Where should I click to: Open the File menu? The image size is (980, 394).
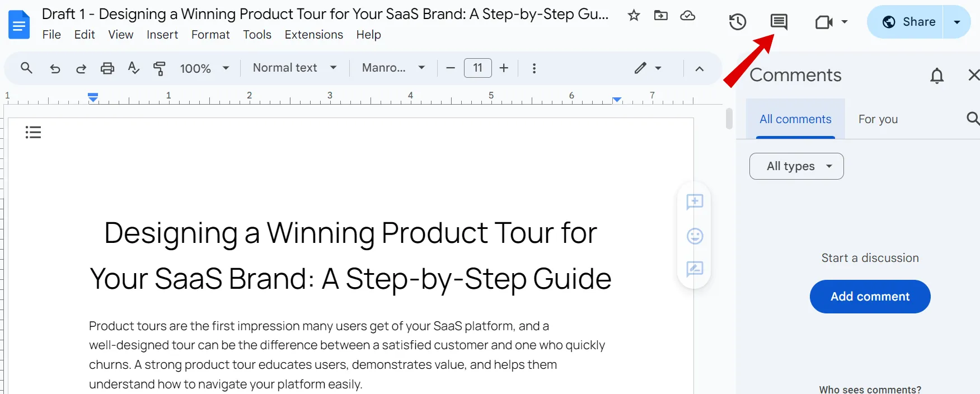pos(51,35)
